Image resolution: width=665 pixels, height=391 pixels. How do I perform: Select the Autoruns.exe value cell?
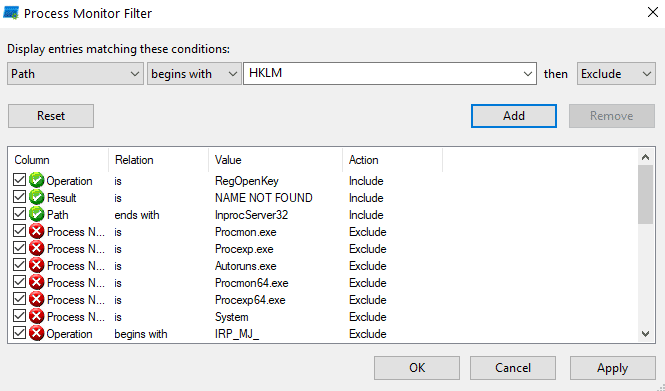(x=246, y=266)
